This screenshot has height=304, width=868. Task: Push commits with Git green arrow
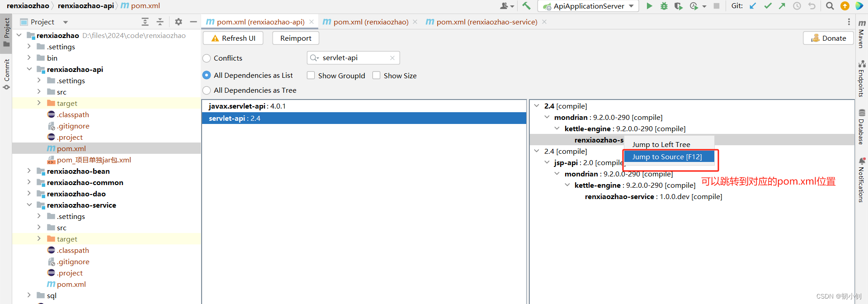782,6
